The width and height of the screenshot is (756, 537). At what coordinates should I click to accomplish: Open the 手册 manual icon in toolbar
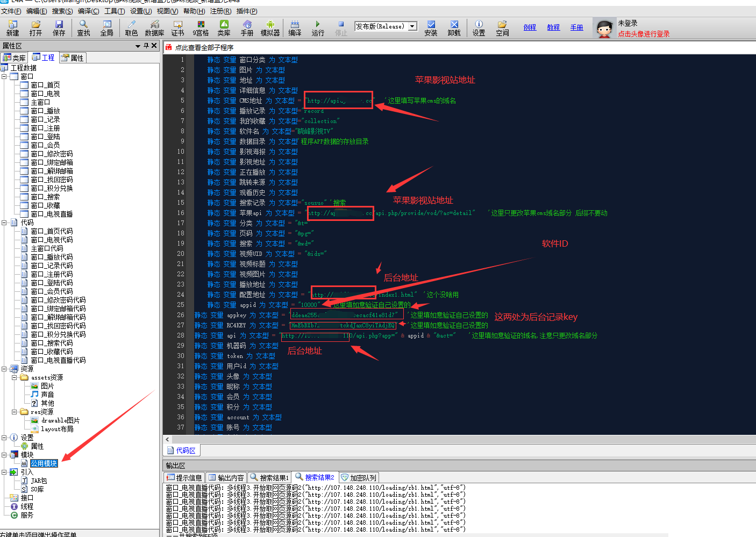tap(247, 28)
